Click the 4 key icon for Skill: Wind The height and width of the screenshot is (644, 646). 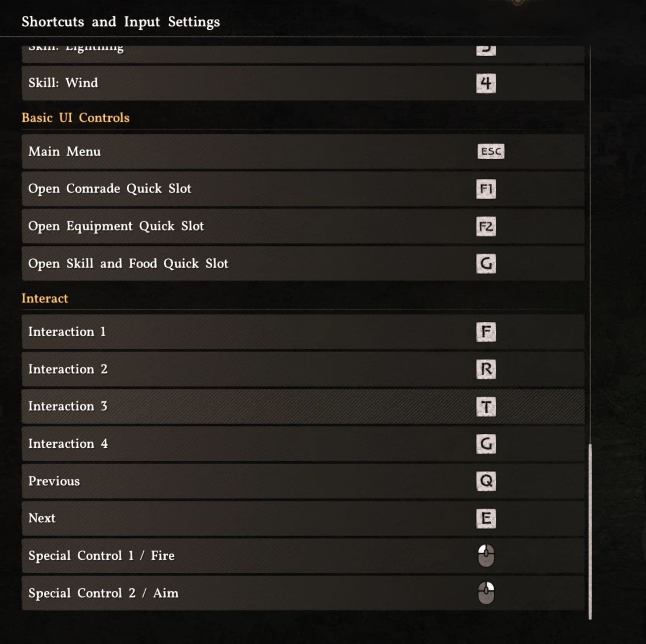[486, 83]
